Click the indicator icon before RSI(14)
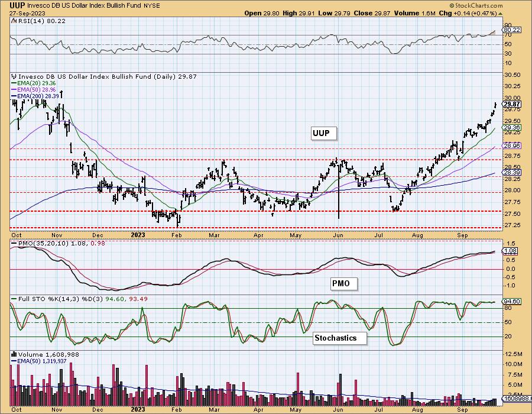Image resolution: width=532 pixels, height=414 pixels. (14, 21)
